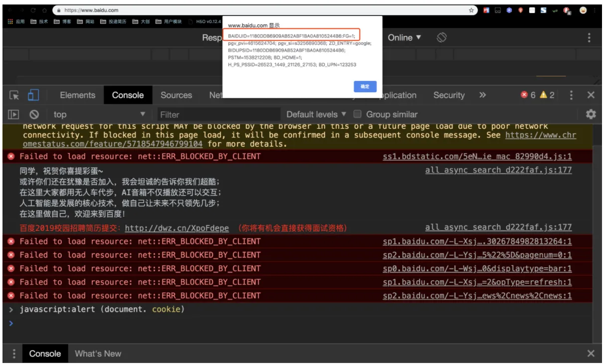Viewport: 606px width, 364px height.
Task: Open the 技术 bookmarks folder
Action: pos(39,21)
